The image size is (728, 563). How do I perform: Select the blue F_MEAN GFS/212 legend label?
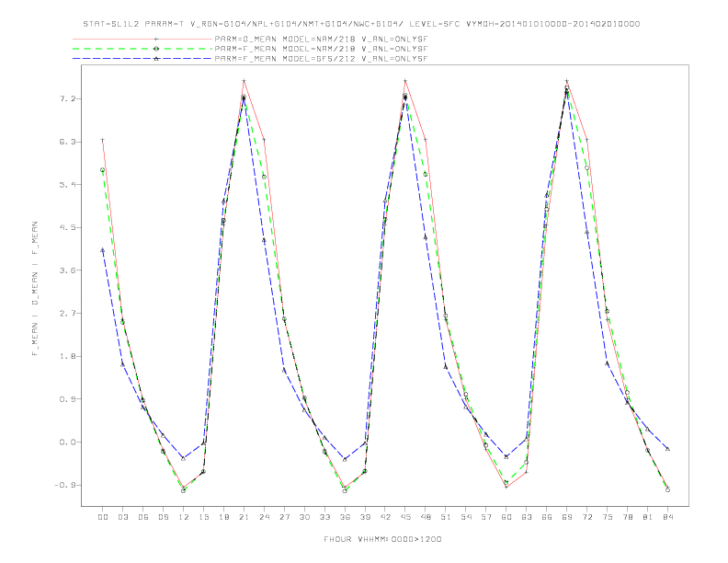pos(322,59)
